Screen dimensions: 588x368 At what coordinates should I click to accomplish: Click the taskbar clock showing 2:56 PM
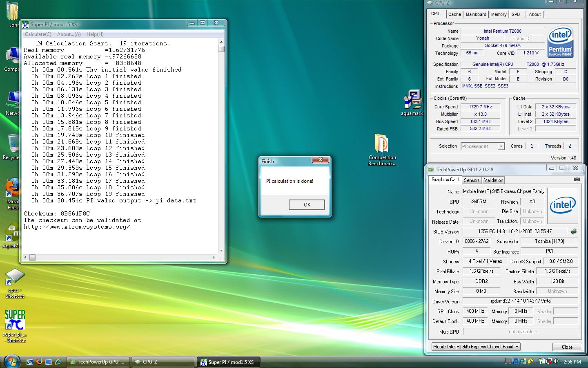[x=572, y=361]
